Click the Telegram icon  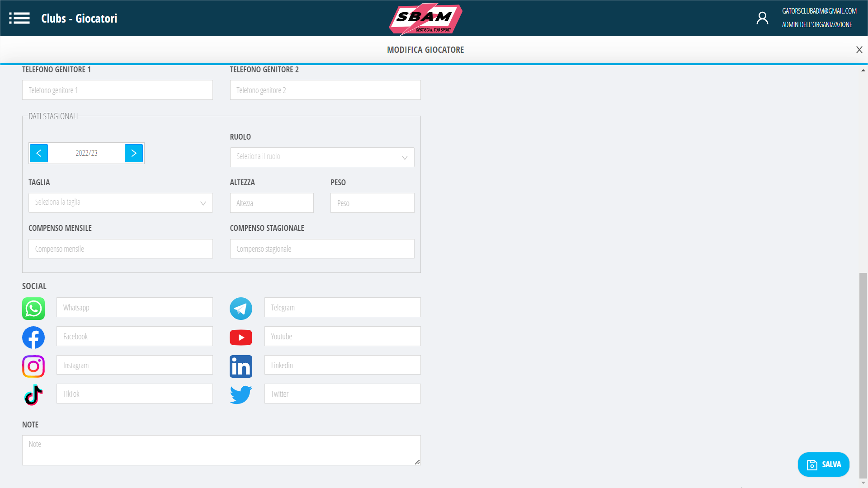(241, 309)
